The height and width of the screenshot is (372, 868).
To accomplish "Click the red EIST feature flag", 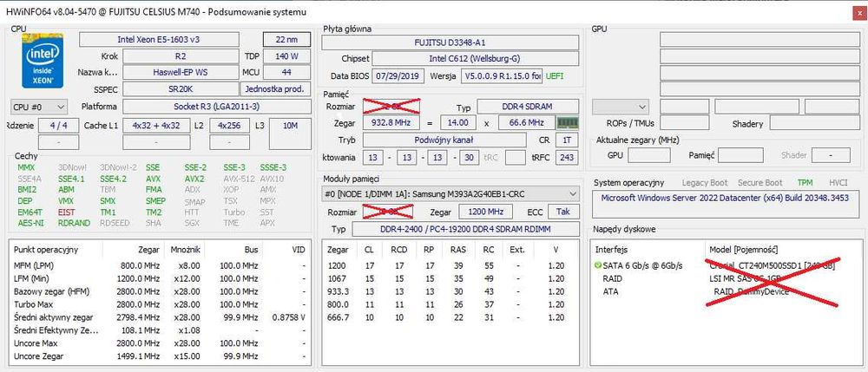I will [67, 212].
